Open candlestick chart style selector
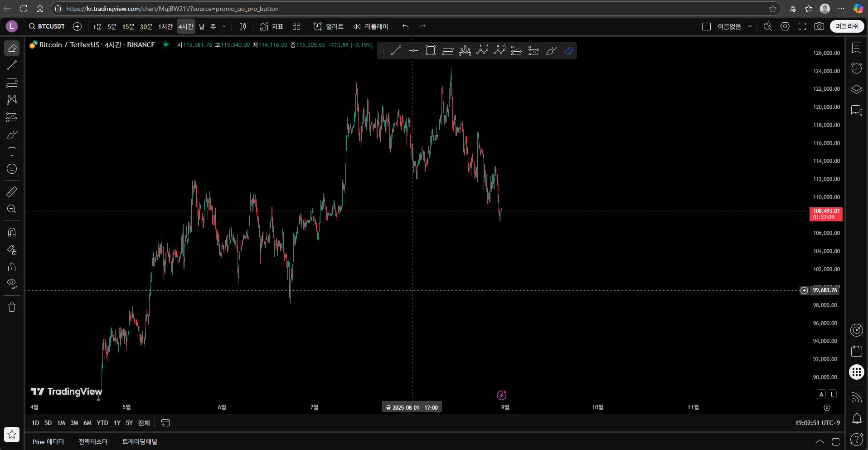 click(x=242, y=26)
